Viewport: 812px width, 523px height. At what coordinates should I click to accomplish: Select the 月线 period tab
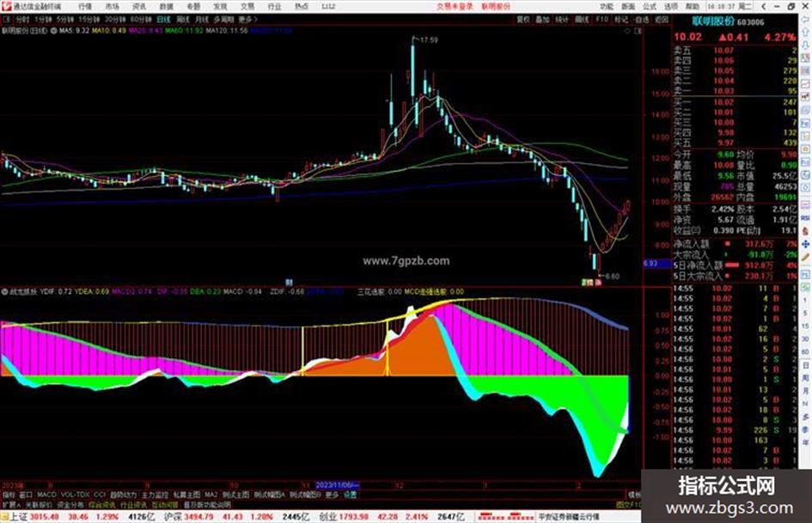[x=202, y=19]
